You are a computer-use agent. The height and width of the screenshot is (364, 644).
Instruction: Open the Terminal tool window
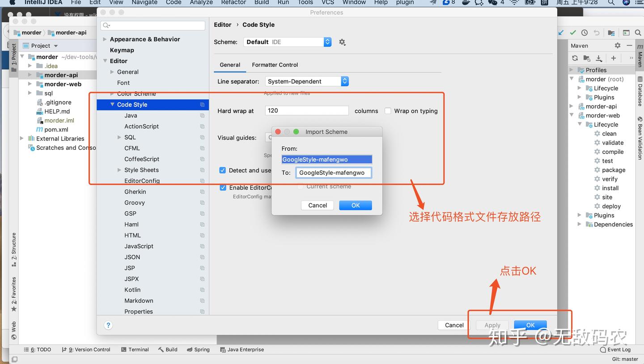point(135,350)
